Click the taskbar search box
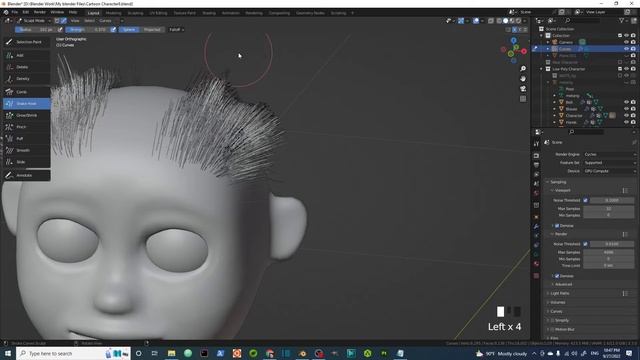Image resolution: width=640 pixels, height=360 pixels. (x=73, y=353)
